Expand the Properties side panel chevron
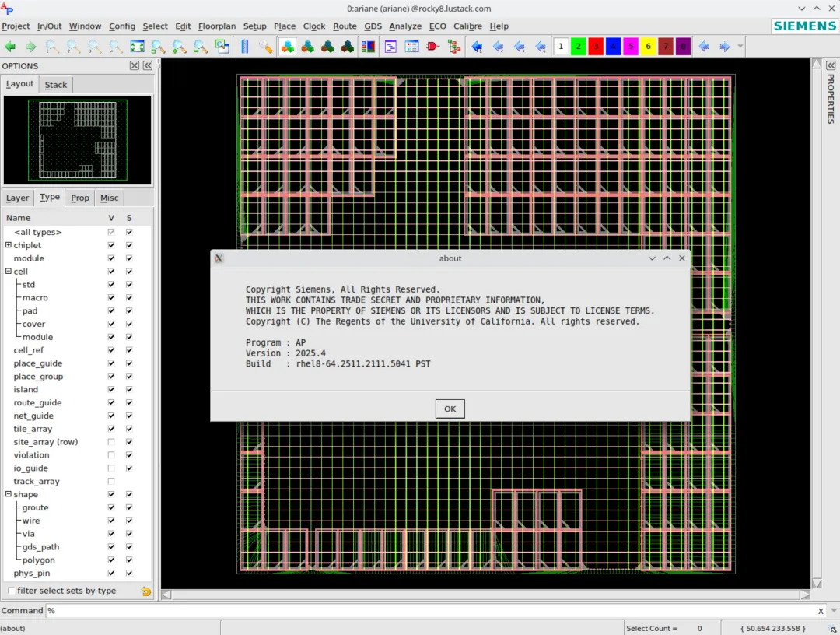Screen dimensions: 840x635 coord(831,65)
